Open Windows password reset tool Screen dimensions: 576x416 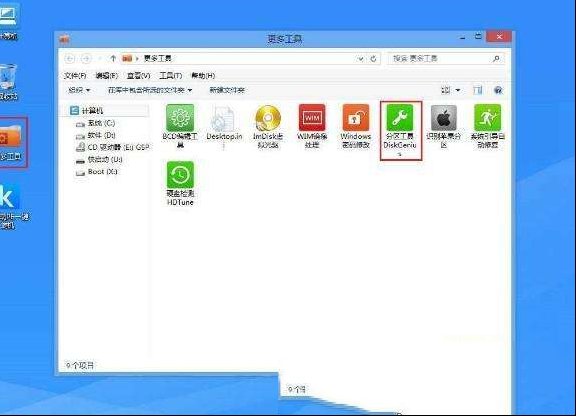tap(356, 126)
